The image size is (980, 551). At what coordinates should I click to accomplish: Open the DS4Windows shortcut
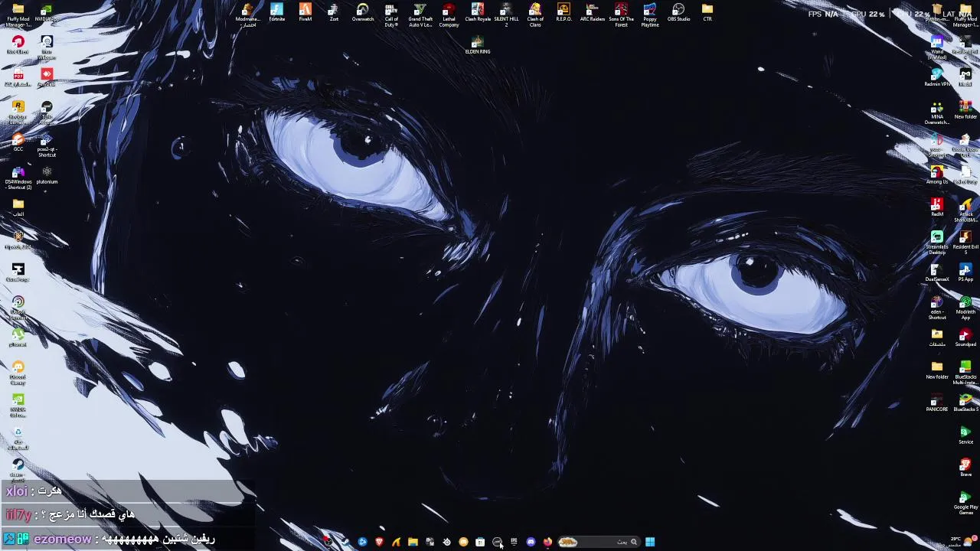click(x=18, y=177)
